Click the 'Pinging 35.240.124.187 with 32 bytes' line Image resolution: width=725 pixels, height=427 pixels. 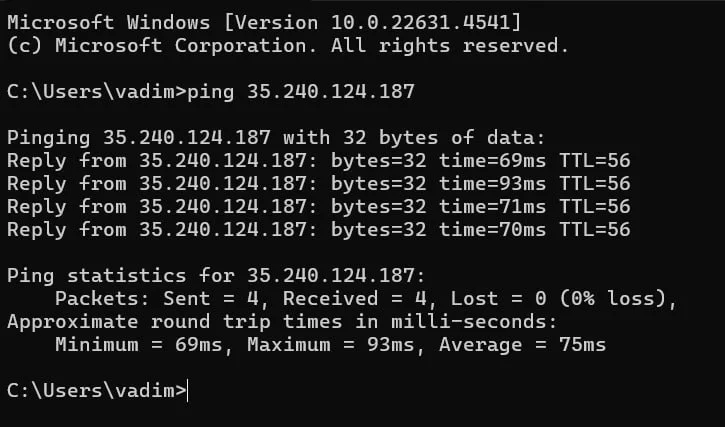(276, 138)
